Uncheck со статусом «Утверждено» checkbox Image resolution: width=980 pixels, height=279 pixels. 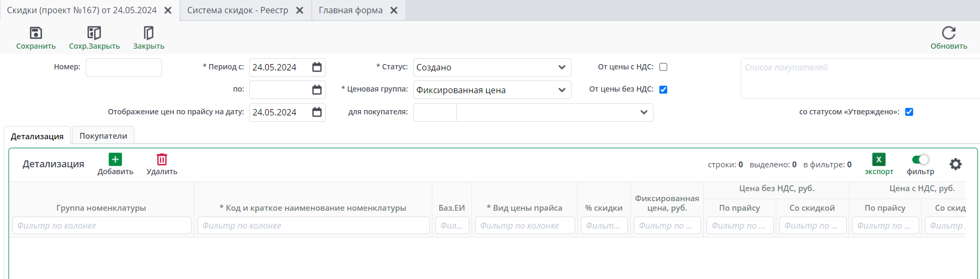pyautogui.click(x=909, y=112)
